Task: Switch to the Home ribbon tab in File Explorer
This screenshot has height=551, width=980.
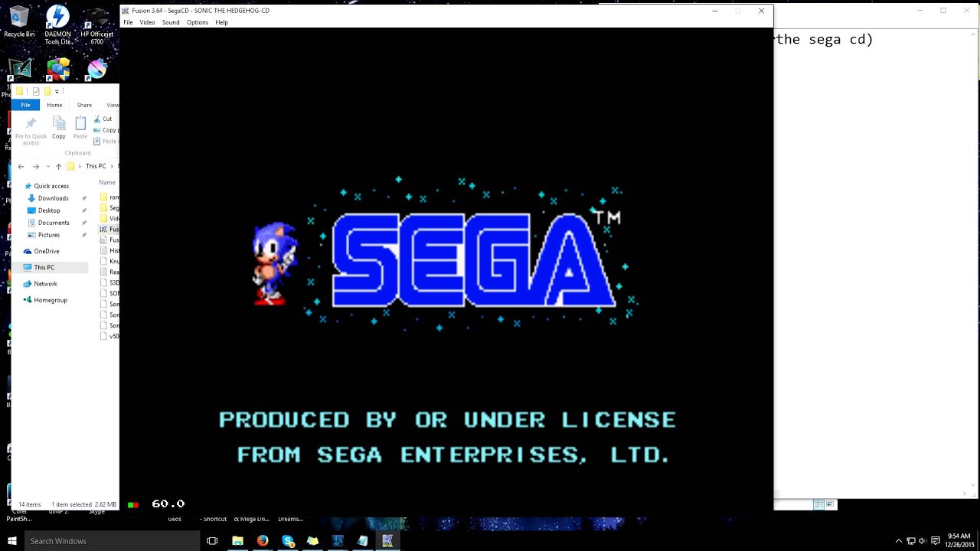Action: click(54, 105)
